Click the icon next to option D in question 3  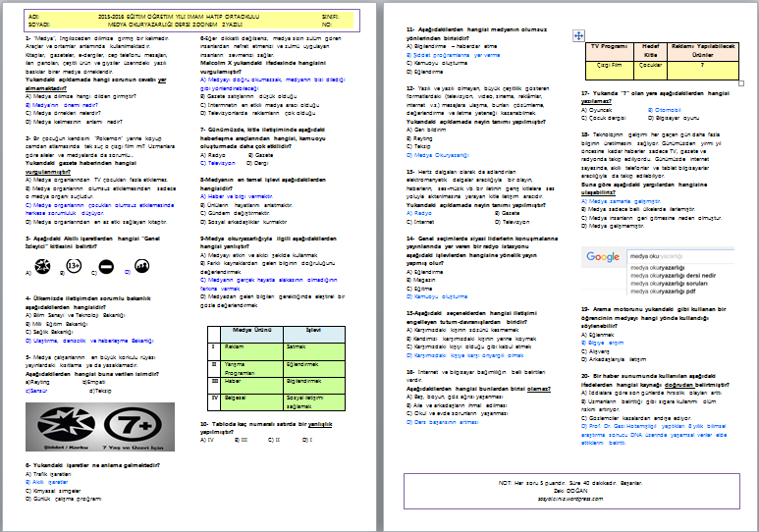[141, 265]
